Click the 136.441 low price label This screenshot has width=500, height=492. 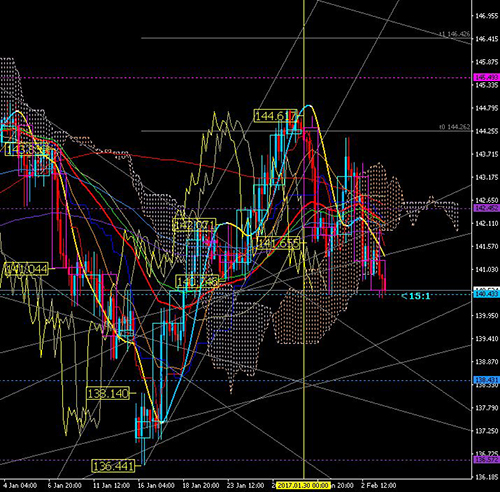click(x=113, y=466)
